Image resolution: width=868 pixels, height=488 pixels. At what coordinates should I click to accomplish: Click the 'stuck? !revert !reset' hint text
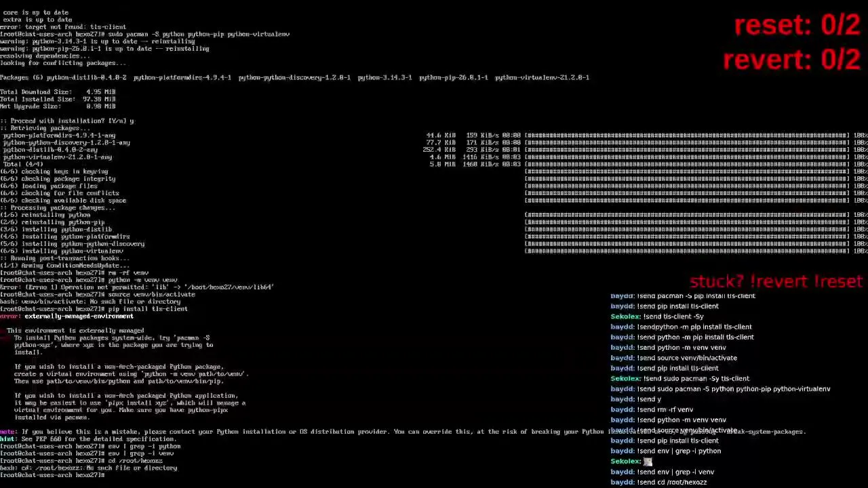click(x=776, y=282)
